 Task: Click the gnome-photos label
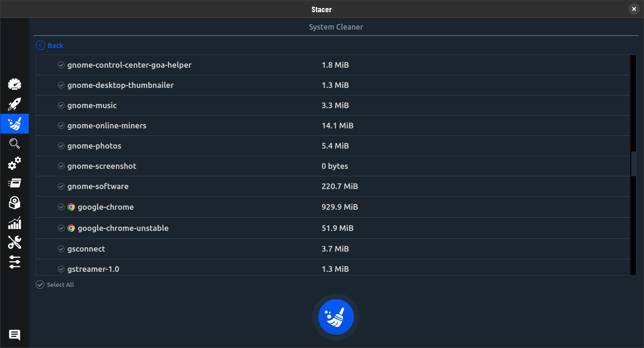click(x=95, y=146)
